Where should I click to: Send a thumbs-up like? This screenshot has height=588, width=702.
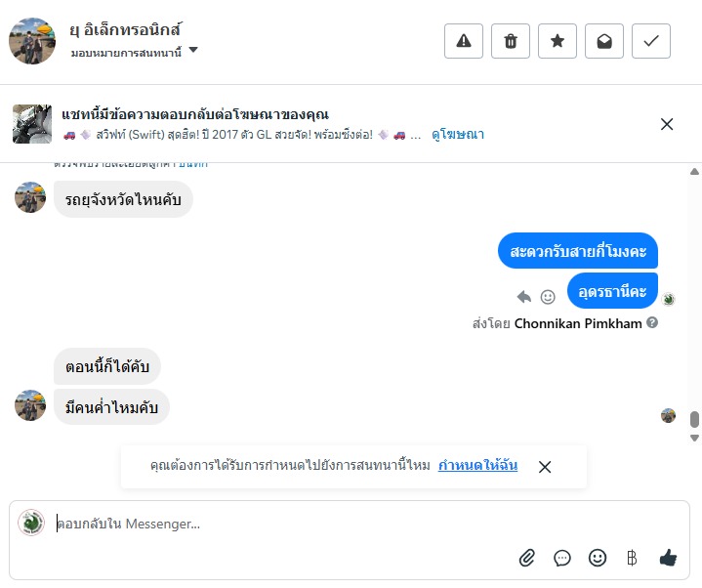[668, 558]
